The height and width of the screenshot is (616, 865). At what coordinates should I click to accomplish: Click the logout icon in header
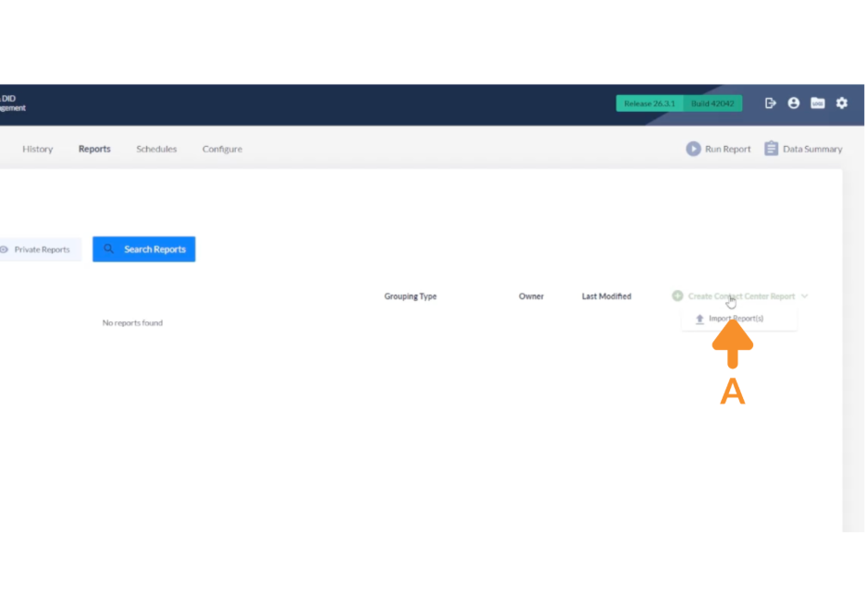click(x=770, y=103)
